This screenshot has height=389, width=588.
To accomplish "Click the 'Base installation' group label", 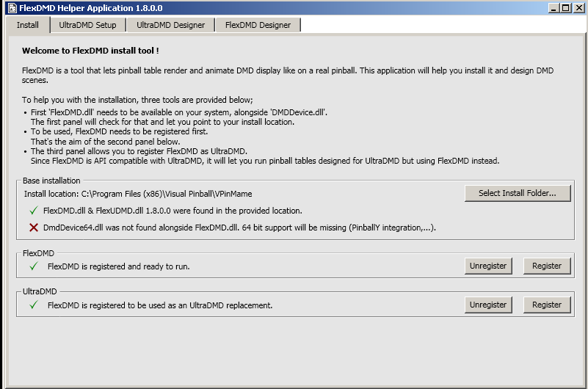I will tap(51, 181).
